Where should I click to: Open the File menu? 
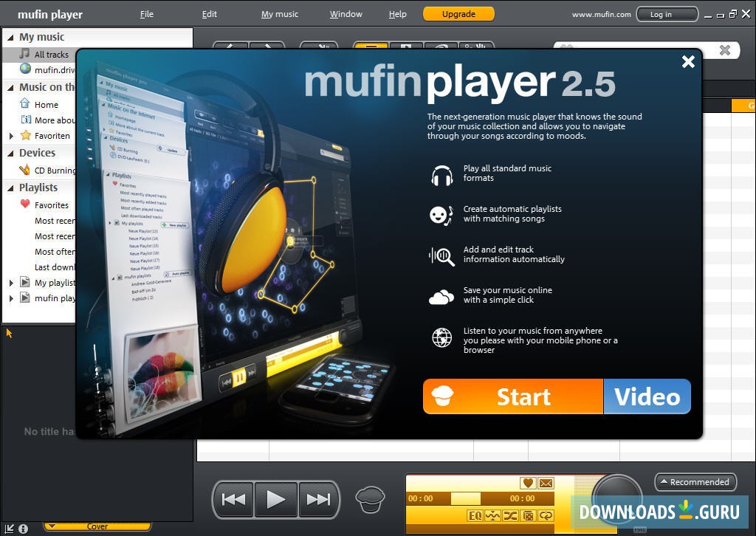(146, 13)
